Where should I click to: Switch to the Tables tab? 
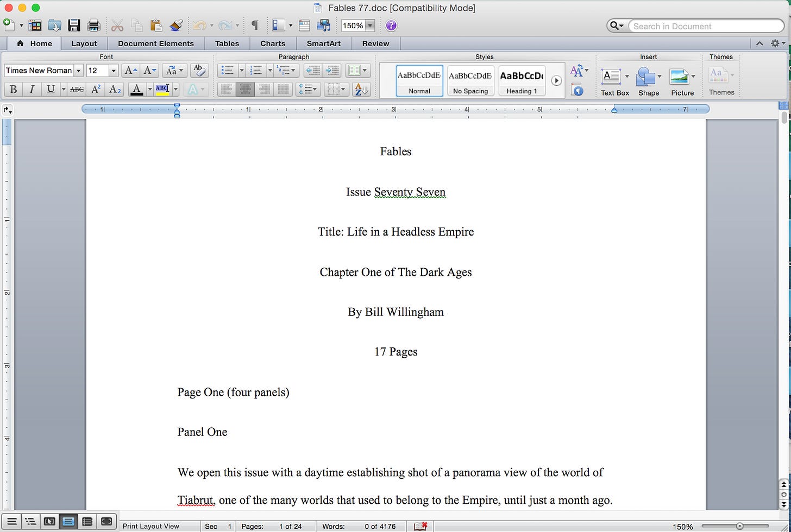(x=227, y=43)
